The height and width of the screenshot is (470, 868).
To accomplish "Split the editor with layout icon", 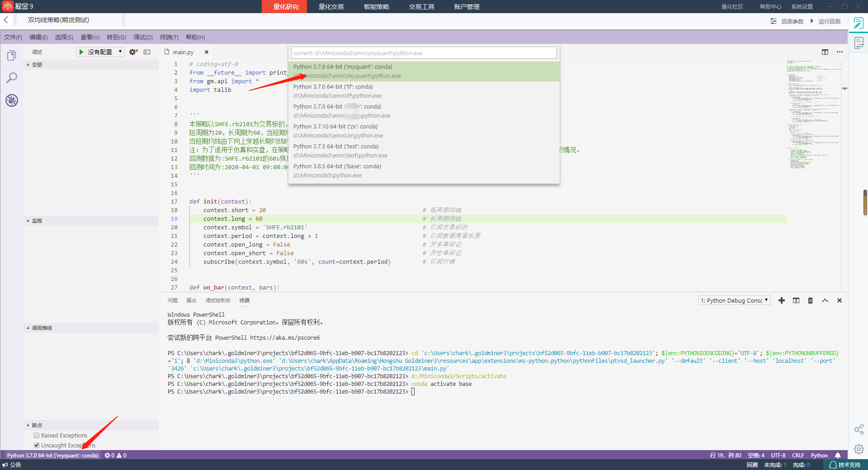I will click(825, 52).
